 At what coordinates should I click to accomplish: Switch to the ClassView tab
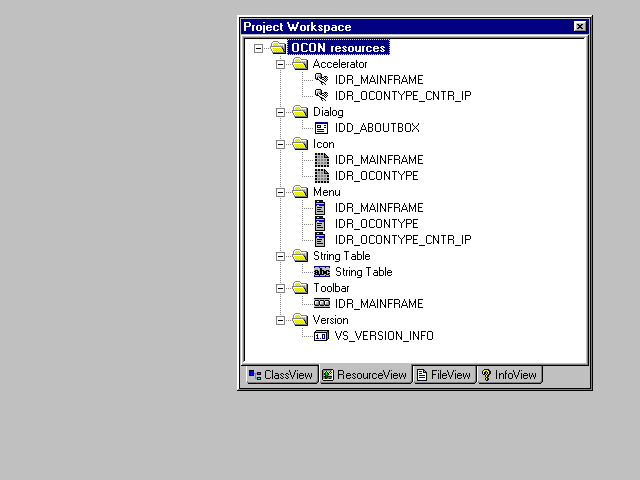coord(281,375)
